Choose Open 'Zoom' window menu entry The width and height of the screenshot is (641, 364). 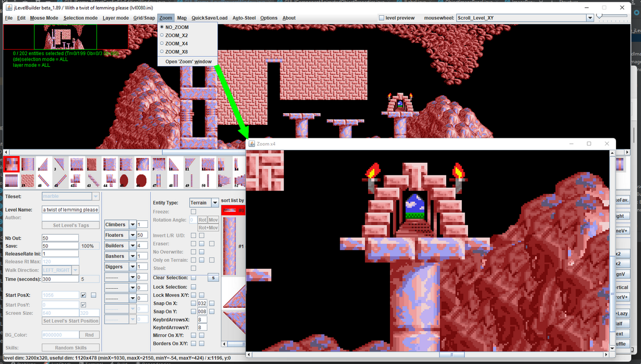(189, 62)
